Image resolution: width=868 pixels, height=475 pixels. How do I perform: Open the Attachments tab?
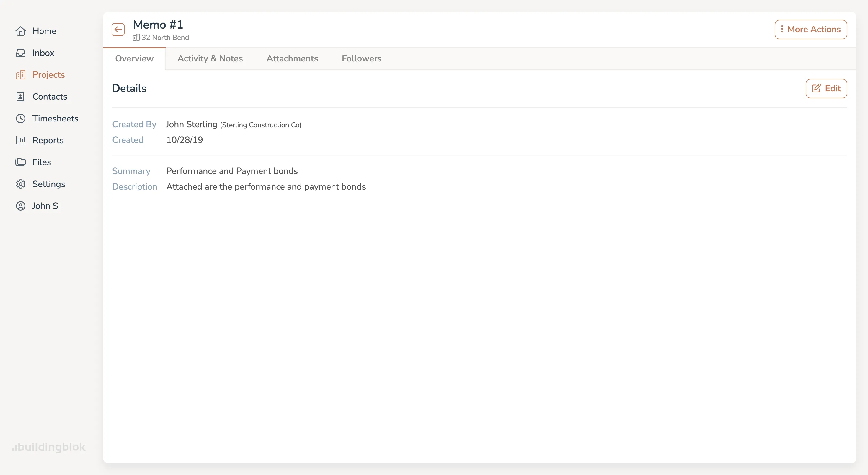click(292, 58)
